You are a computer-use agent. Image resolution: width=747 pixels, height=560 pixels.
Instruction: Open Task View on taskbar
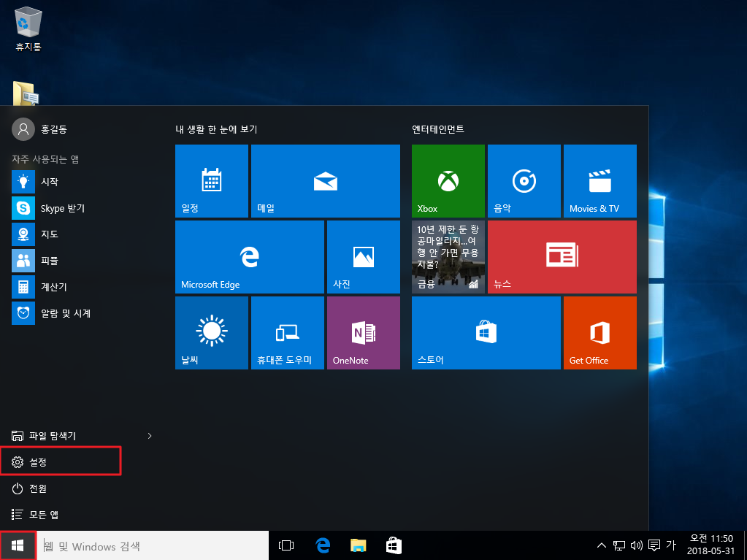(x=286, y=545)
